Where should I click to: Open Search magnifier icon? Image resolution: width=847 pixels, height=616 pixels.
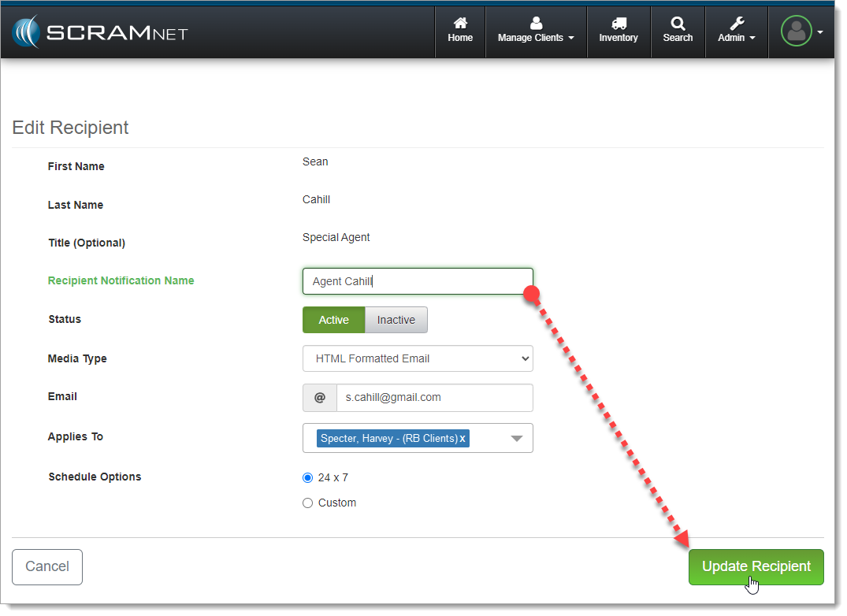pos(678,24)
